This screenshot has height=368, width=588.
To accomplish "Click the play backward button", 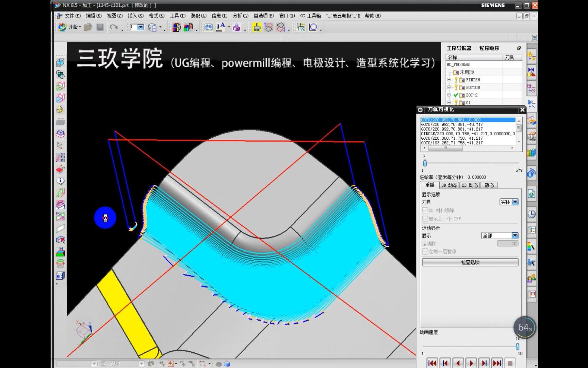I will click(x=458, y=363).
